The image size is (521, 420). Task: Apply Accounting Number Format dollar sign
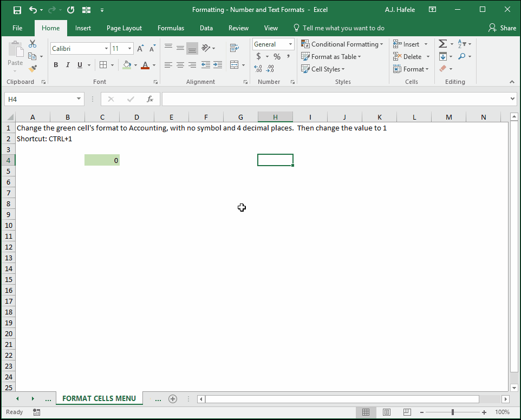click(258, 56)
